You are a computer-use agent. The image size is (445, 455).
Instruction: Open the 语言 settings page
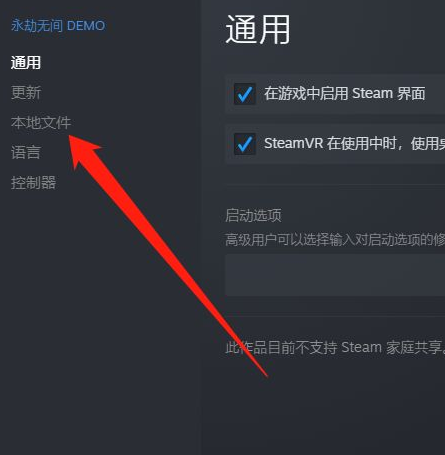coord(26,153)
